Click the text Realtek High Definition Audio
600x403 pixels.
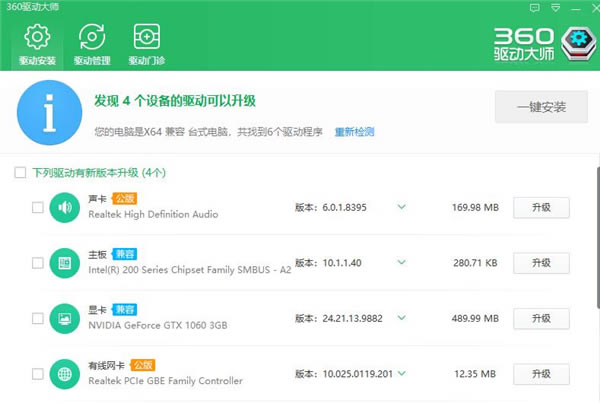tap(153, 214)
